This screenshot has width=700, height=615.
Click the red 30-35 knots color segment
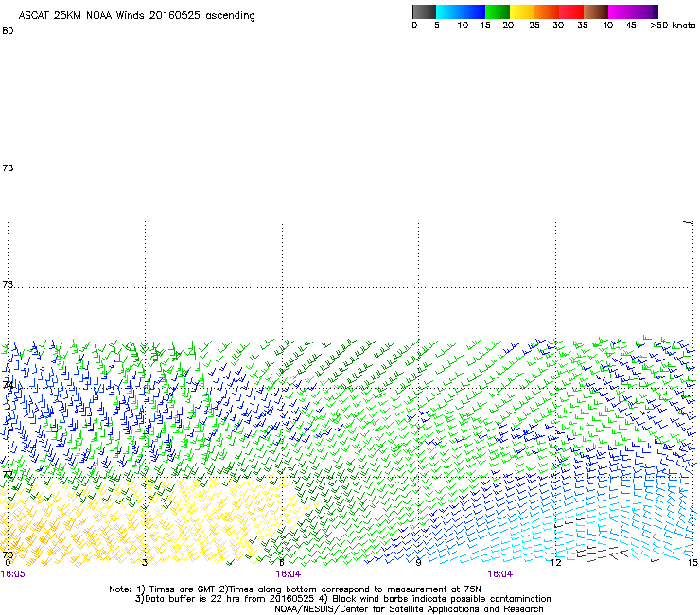click(x=571, y=11)
